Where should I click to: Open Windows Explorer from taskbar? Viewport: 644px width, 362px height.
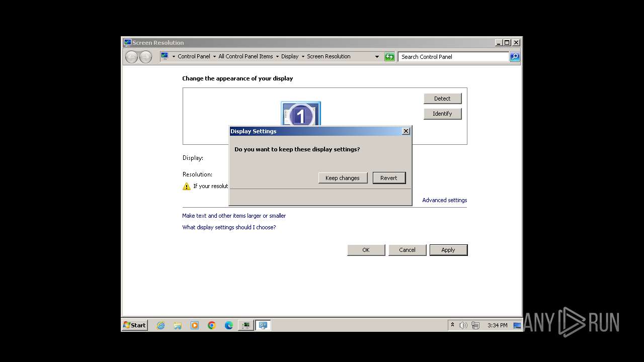click(x=178, y=325)
